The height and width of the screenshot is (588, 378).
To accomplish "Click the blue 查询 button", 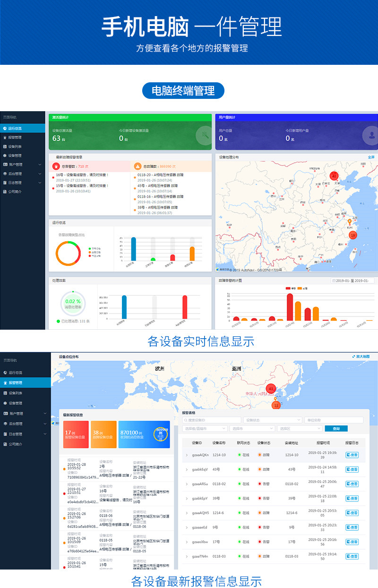I will pyautogui.click(x=336, y=429).
